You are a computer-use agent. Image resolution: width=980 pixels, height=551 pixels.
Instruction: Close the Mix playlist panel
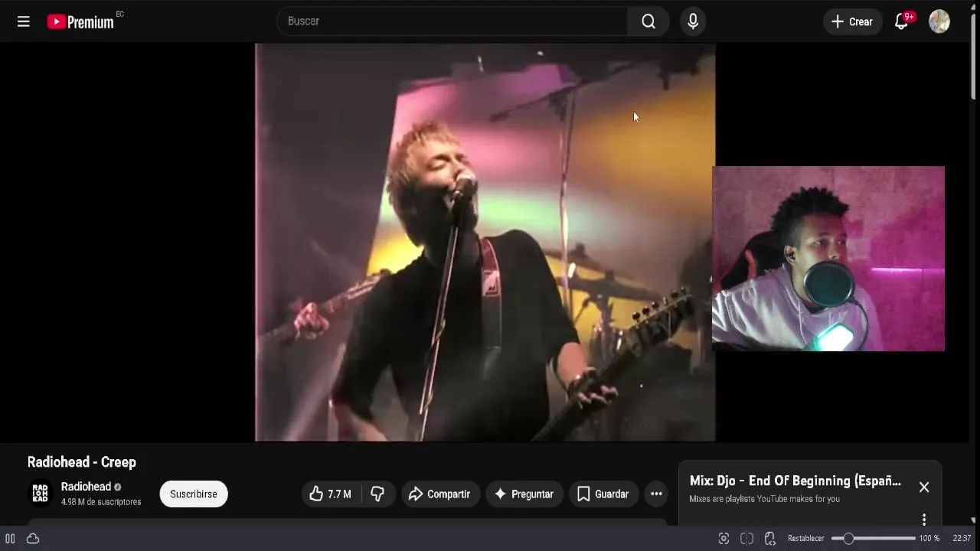click(x=924, y=487)
